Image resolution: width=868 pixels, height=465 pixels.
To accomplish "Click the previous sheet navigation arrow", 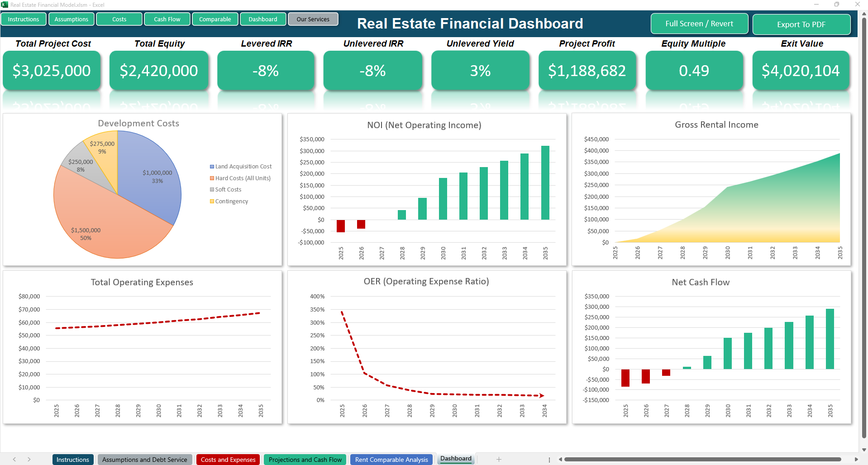I will (x=14, y=459).
